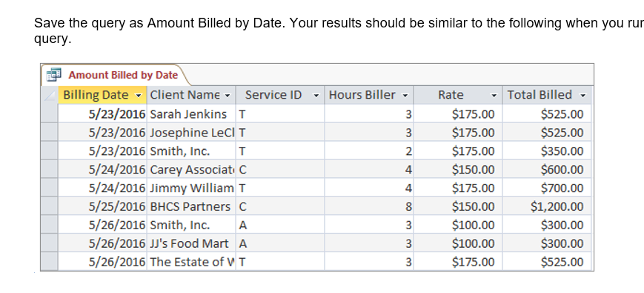Expand the Service ID column filter arrow

coord(316,96)
